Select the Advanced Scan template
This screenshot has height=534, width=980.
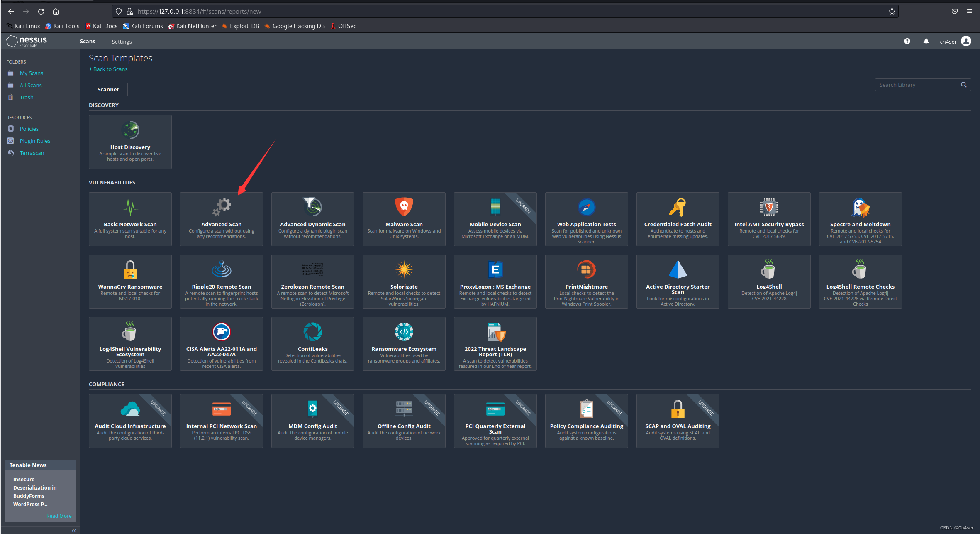(x=221, y=219)
